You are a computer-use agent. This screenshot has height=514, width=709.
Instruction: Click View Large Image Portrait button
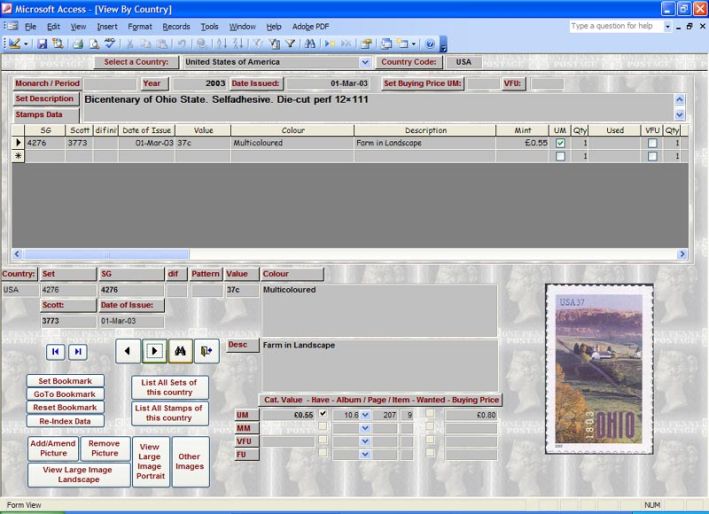[x=150, y=462]
